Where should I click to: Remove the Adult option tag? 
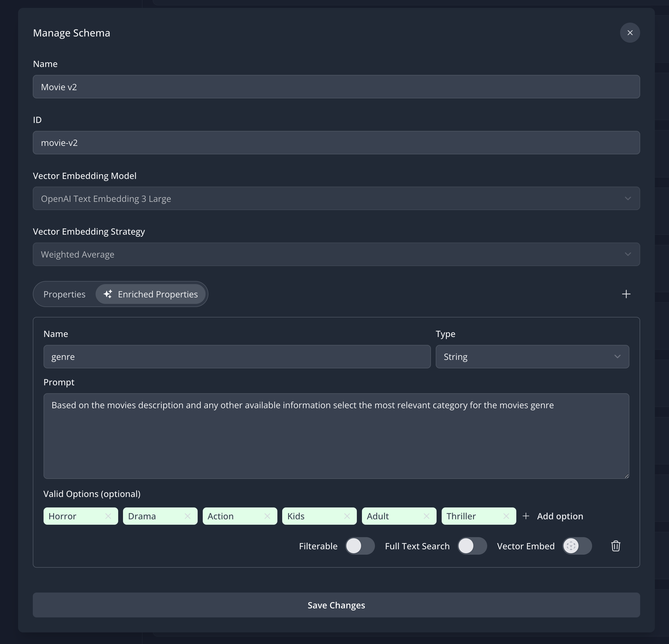(426, 516)
